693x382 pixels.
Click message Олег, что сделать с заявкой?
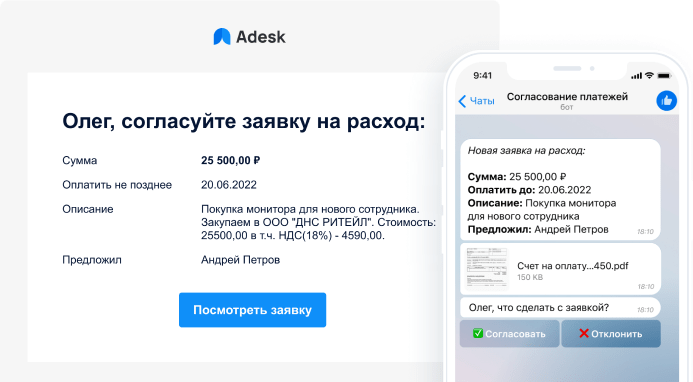coord(539,308)
